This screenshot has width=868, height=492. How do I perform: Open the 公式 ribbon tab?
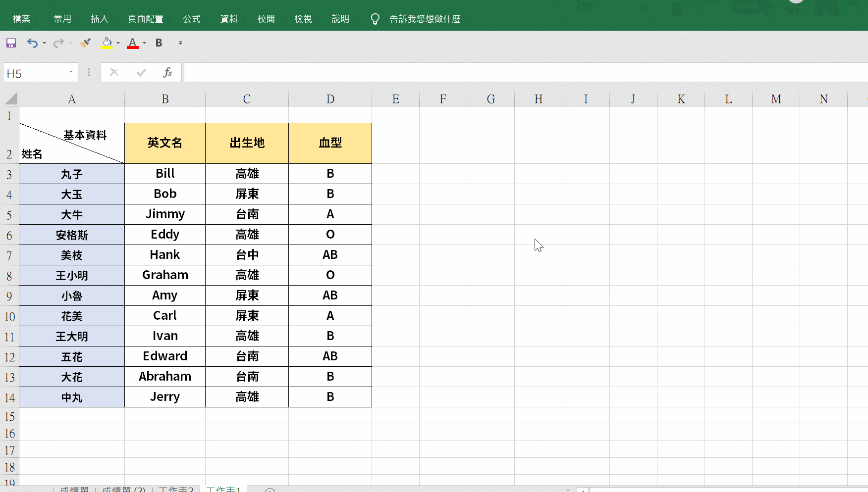191,18
